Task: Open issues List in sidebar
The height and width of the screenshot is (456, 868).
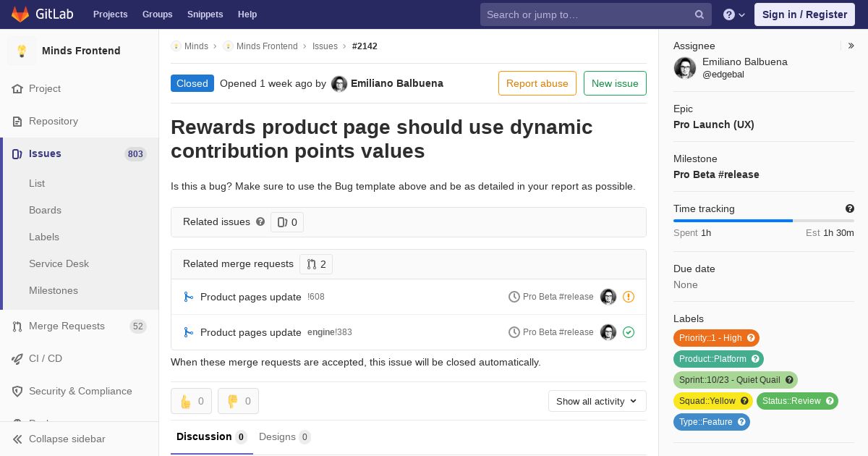Action: tap(37, 184)
